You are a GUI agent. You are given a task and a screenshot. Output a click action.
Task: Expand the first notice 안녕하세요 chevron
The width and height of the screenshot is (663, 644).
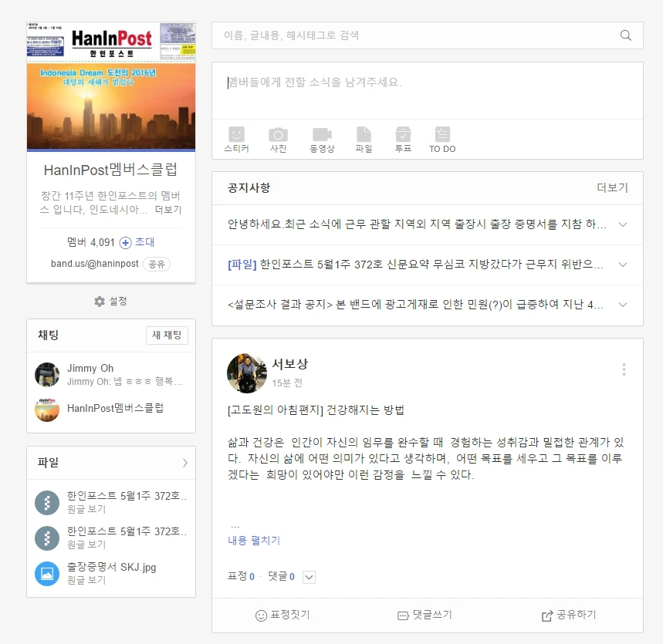click(622, 224)
